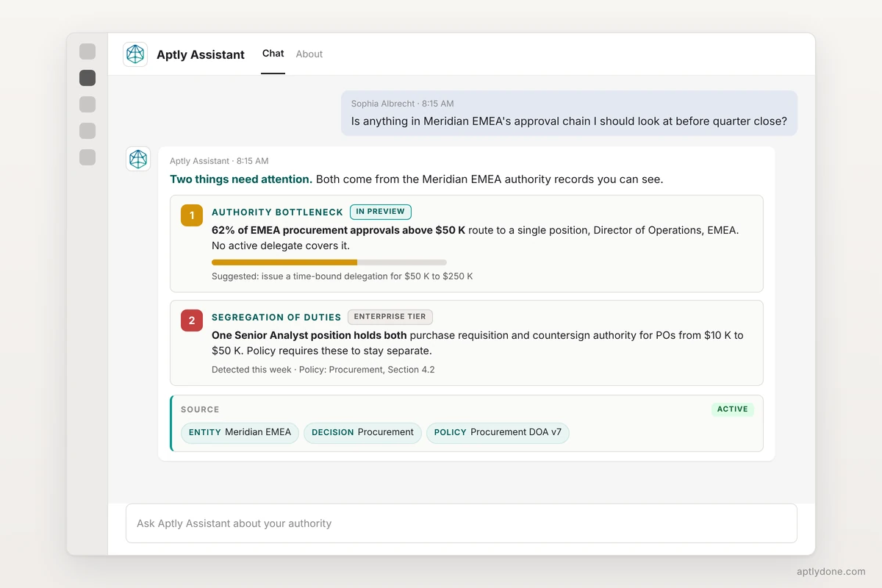Click Sophia Albrecht's question bubble
The height and width of the screenshot is (588, 882).
[569, 113]
